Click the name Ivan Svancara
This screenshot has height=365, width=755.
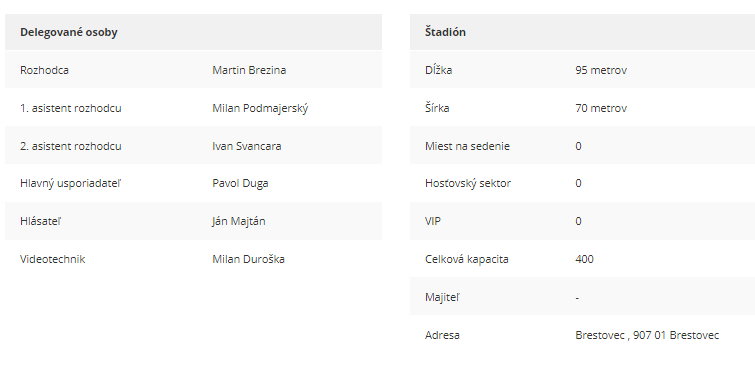[247, 146]
